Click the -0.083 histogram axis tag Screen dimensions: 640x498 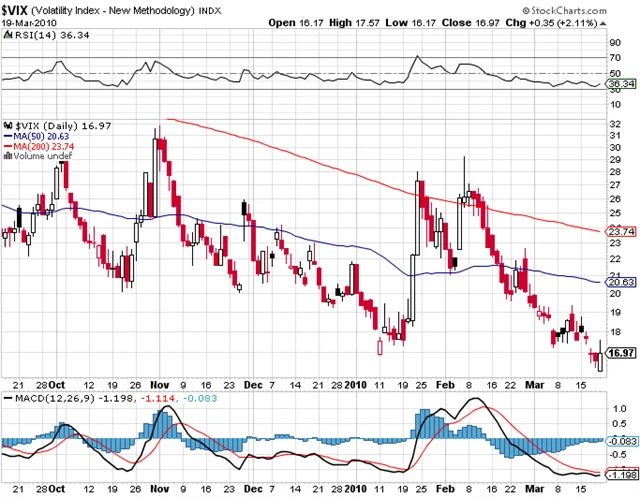coord(621,441)
